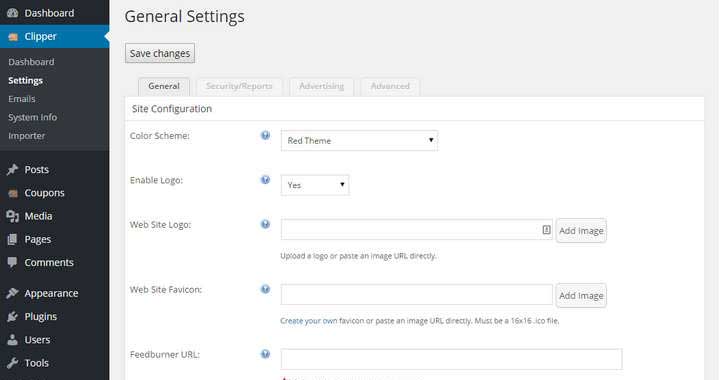Go to Tools menu label
Image resolution: width=720 pixels, height=380 pixels.
(37, 363)
